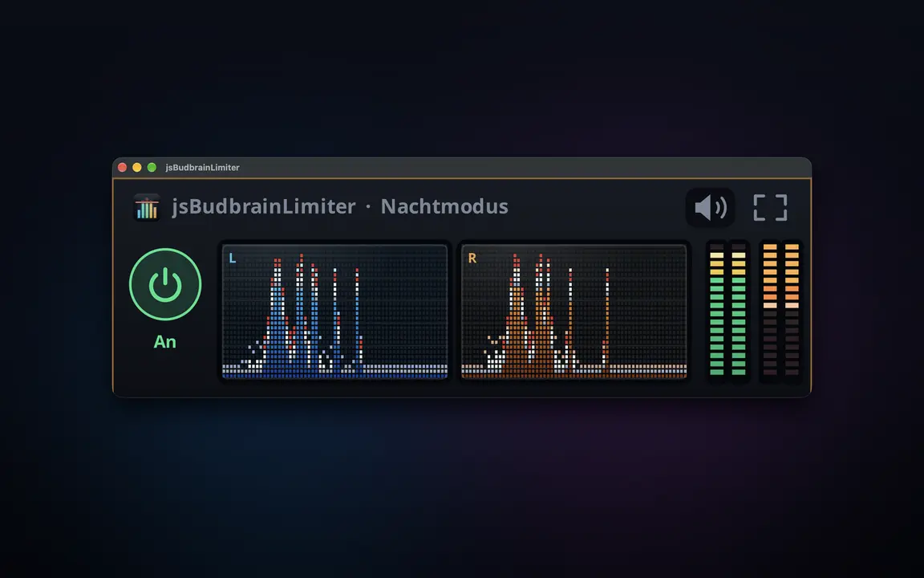
Task: Click the jsBudbrainLimiter app logo icon
Action: (147, 207)
